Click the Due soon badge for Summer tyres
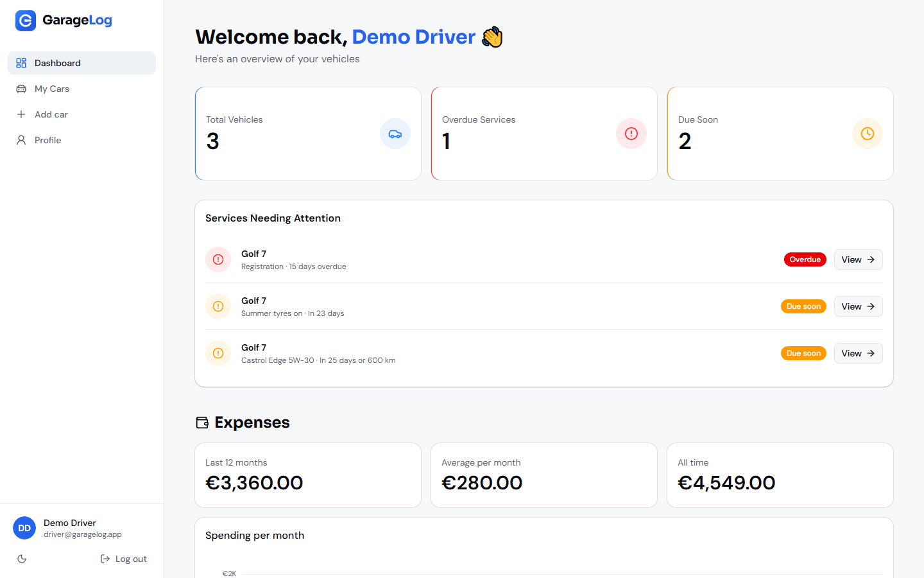The width and height of the screenshot is (924, 578). click(x=803, y=306)
